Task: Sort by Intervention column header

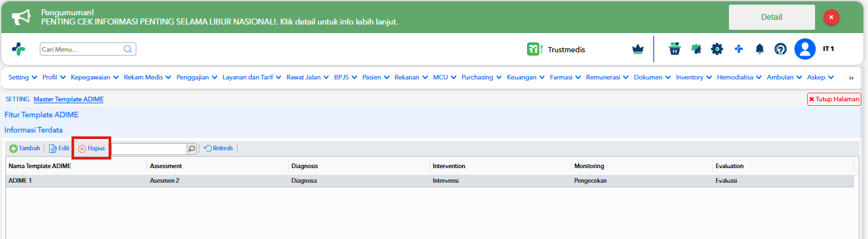Action: (501, 166)
